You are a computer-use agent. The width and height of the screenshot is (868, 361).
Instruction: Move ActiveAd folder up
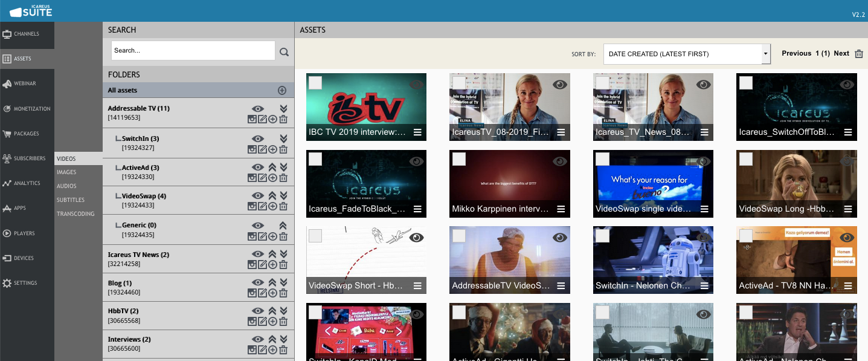click(272, 167)
